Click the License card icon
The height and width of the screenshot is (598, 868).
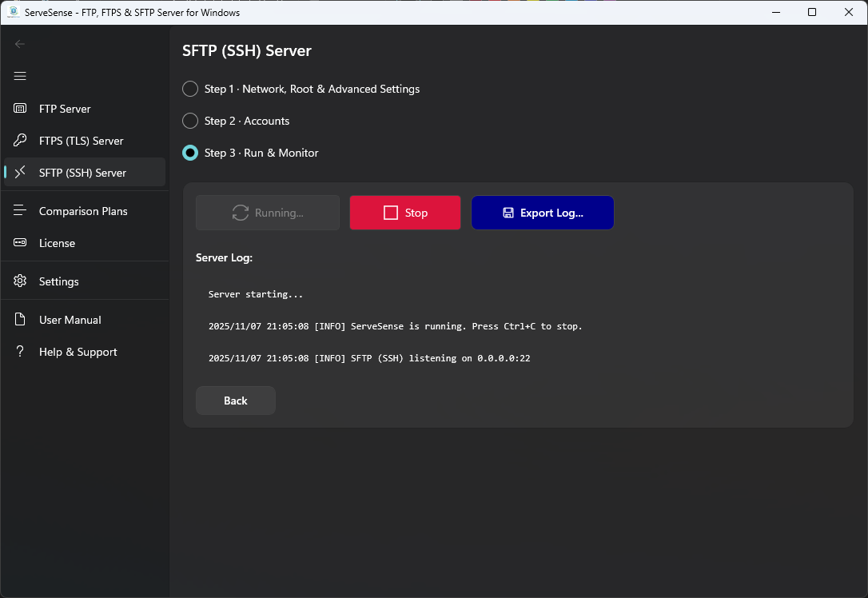point(20,242)
